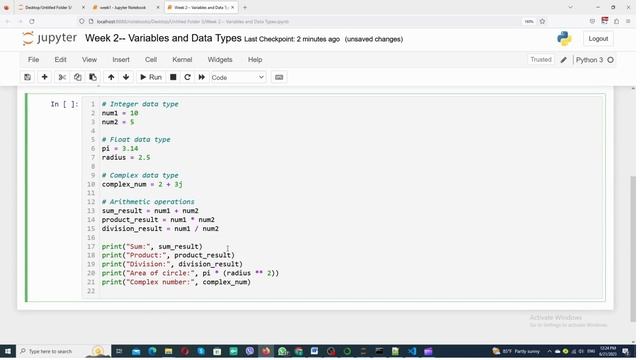Viewport: 640px width, 360px height.
Task: Restart the kernel icon
Action: [187, 77]
